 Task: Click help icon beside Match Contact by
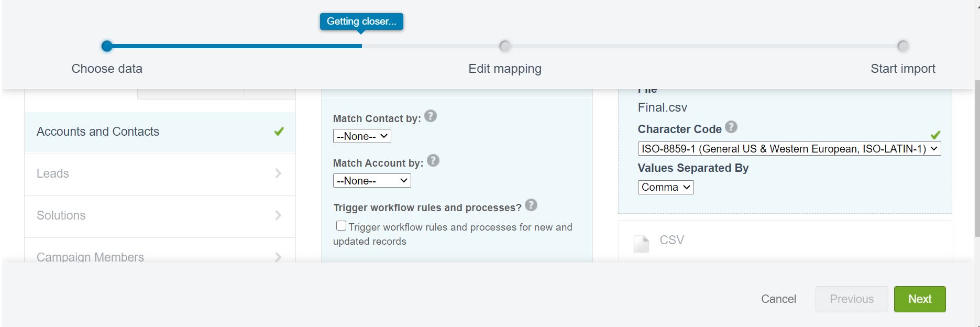[431, 116]
